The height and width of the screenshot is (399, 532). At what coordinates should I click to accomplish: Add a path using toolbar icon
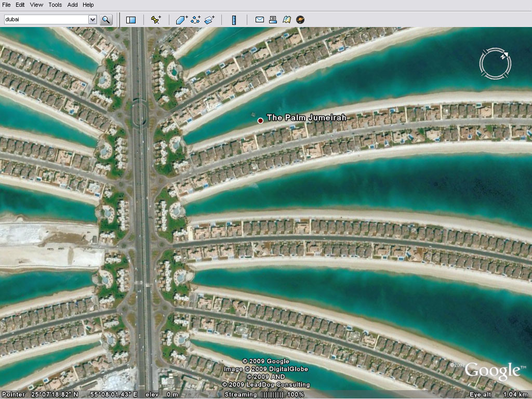[195, 20]
